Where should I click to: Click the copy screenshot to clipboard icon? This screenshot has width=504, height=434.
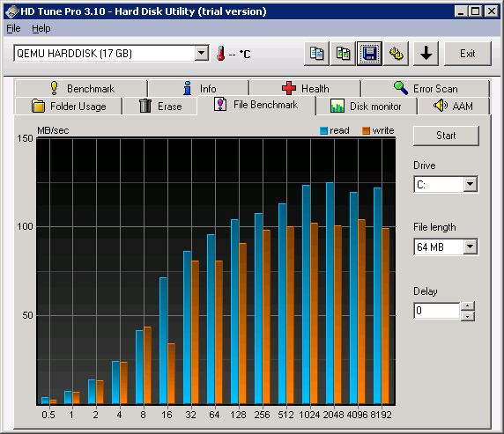pos(343,54)
